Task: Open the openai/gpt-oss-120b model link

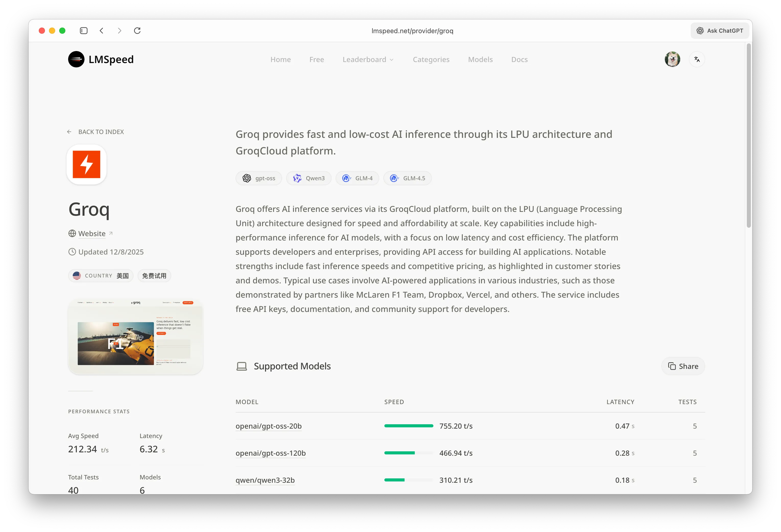Action: (271, 453)
